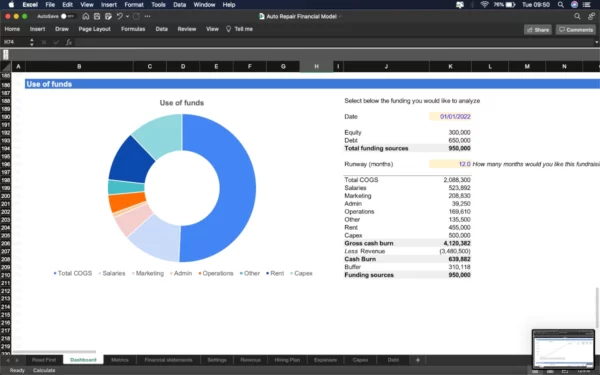This screenshot has height=375, width=600.
Task: Click the Capex legend entry
Action: tap(302, 273)
